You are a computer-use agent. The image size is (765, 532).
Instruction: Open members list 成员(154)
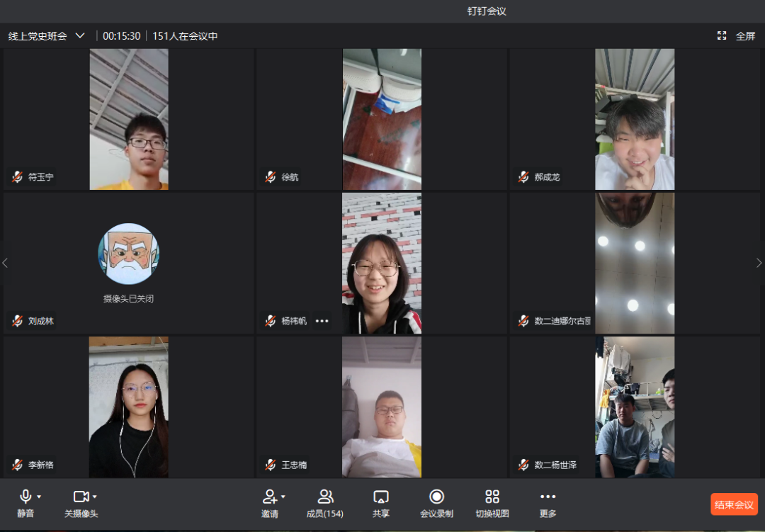[x=325, y=497]
